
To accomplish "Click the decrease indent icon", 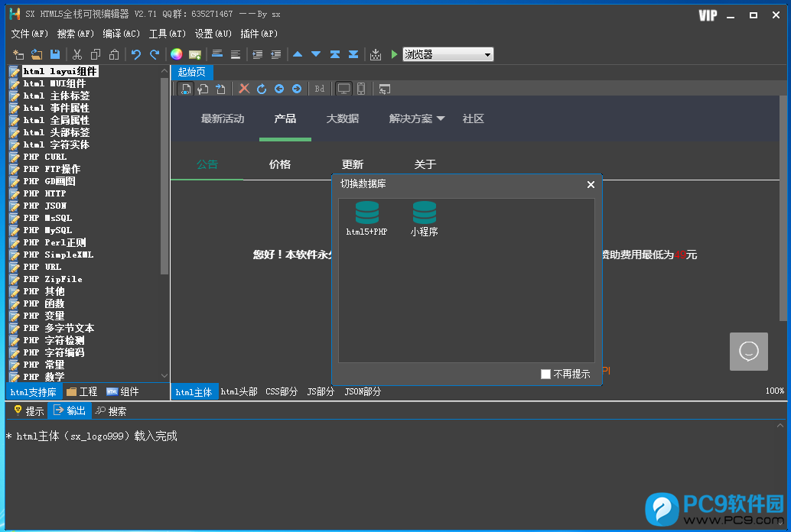I will 275,54.
